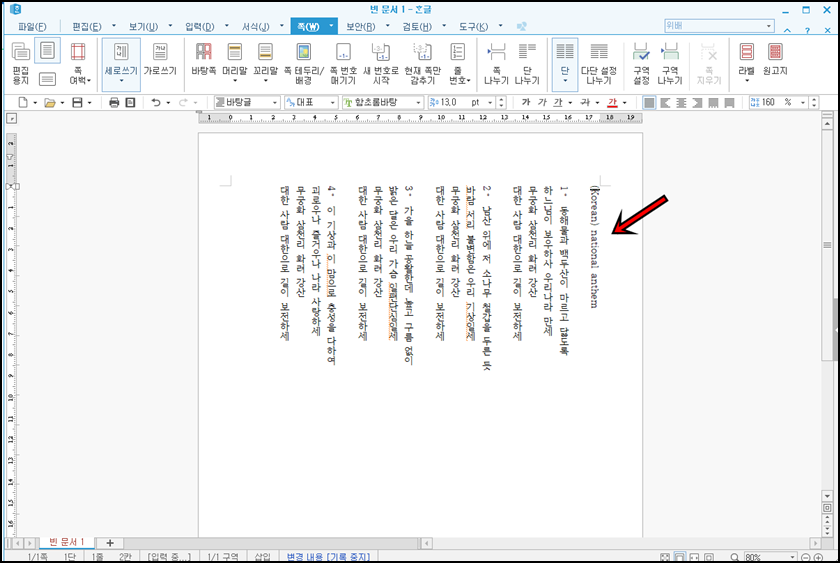Select landscape page orientation icon
The image size is (840, 563).
[47, 80]
